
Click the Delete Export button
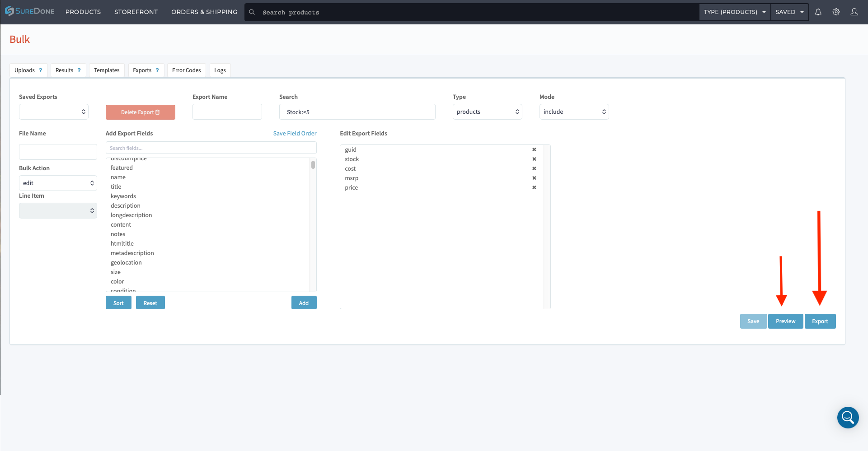(141, 112)
